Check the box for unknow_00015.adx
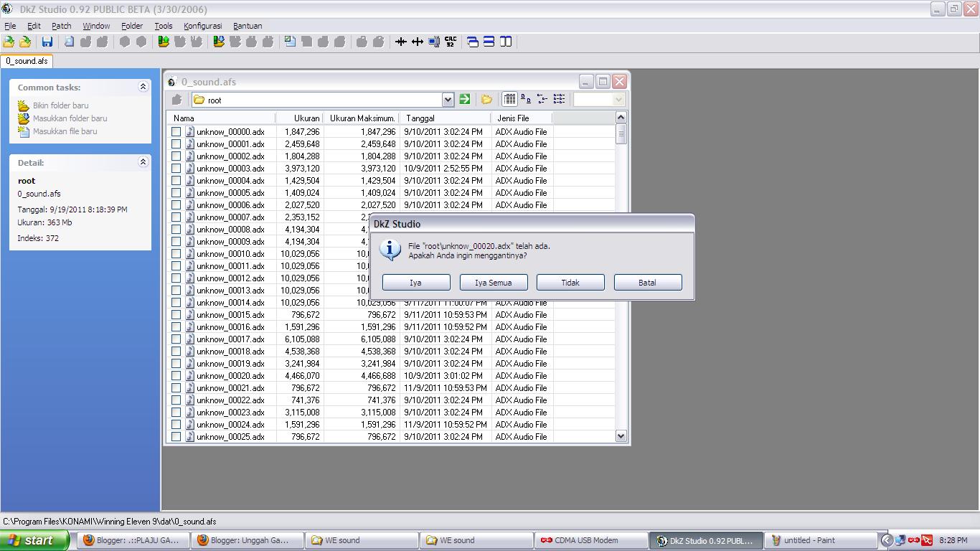980x551 pixels. [176, 315]
